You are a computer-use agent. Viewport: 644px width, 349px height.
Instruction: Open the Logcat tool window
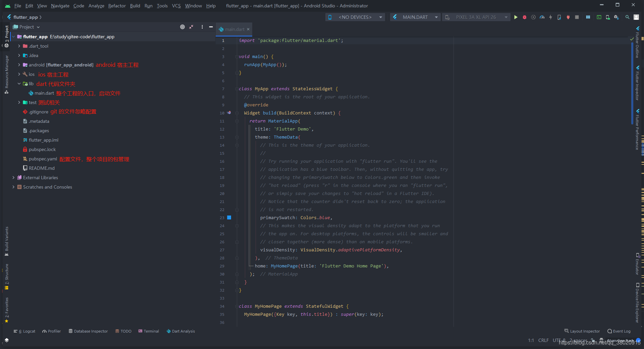tap(24, 331)
